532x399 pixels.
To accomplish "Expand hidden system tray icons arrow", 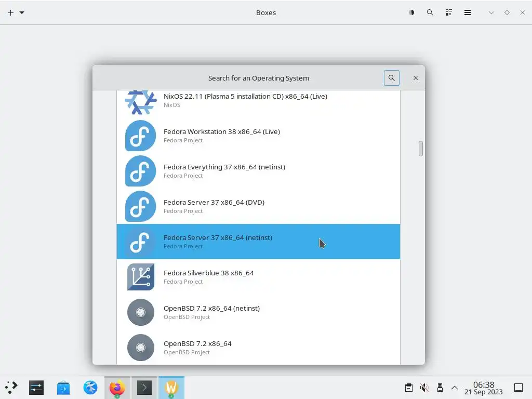I will click(455, 388).
